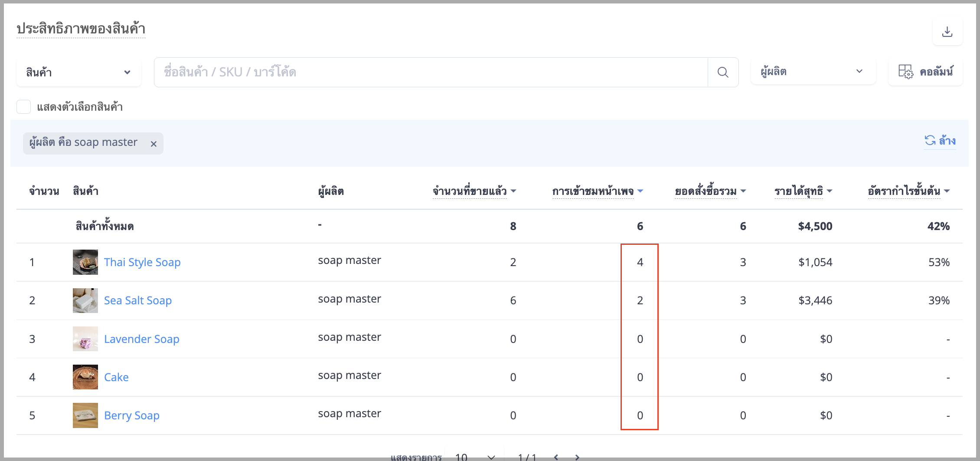
Task: Click the 42% total margin value
Action: point(938,226)
